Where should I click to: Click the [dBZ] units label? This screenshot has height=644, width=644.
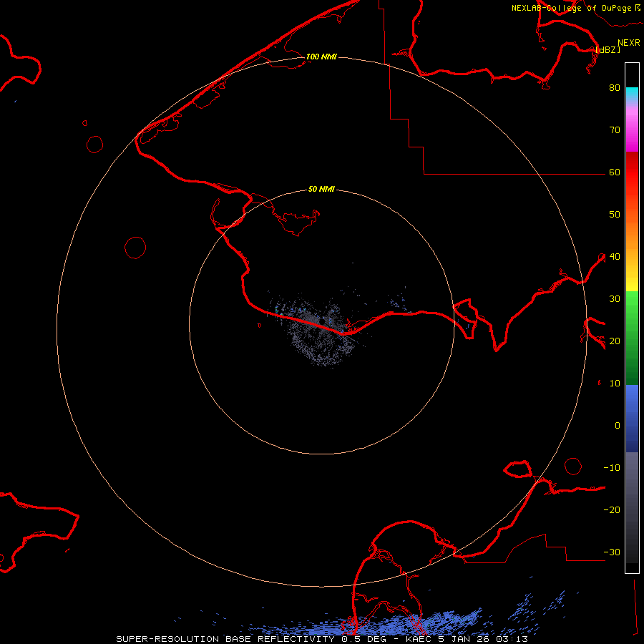pos(608,49)
